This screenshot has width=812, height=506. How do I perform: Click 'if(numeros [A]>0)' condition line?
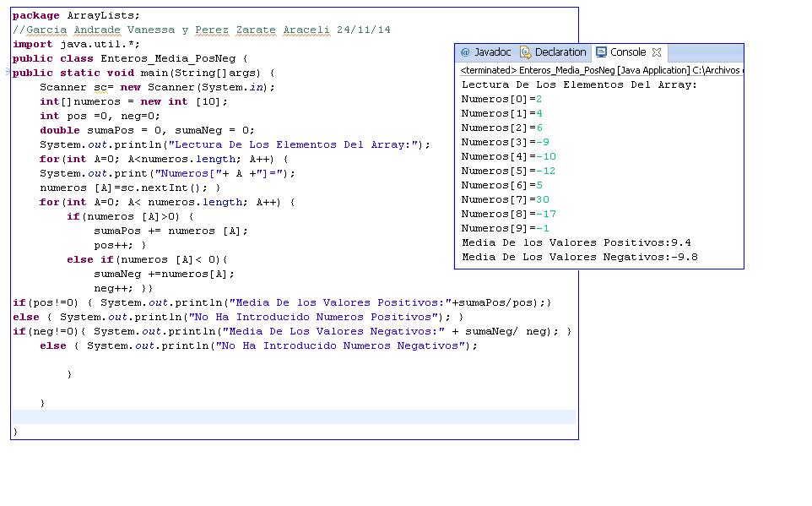(x=130, y=217)
